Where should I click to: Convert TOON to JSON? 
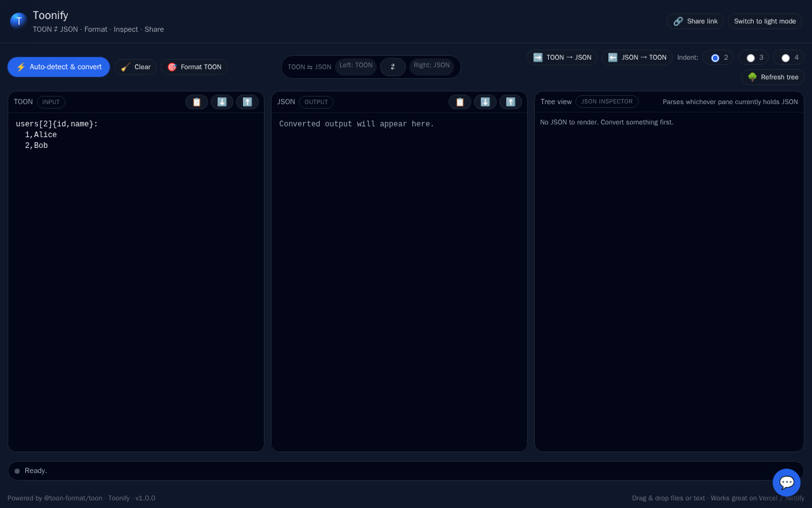(562, 58)
